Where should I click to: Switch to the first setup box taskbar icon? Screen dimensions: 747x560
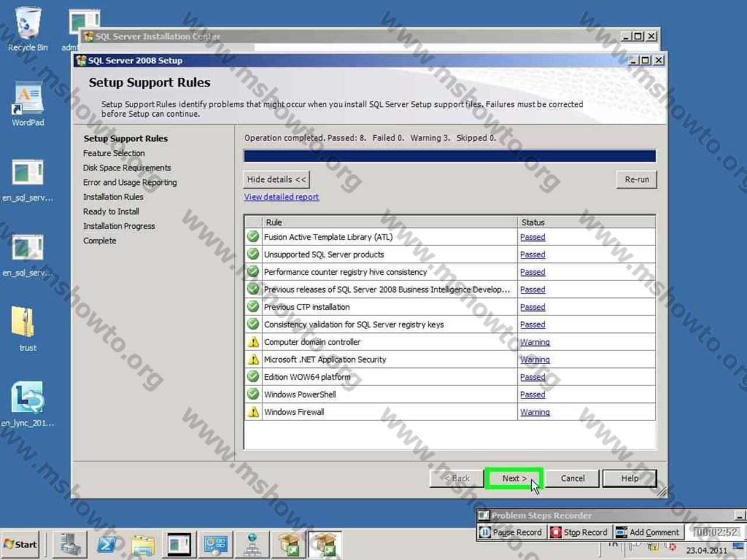click(x=289, y=545)
